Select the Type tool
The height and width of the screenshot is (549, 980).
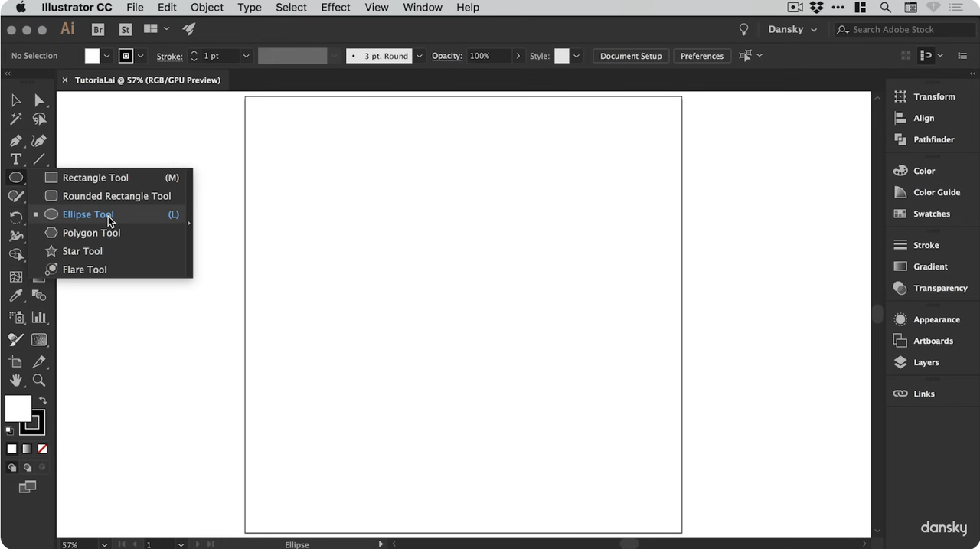point(15,159)
